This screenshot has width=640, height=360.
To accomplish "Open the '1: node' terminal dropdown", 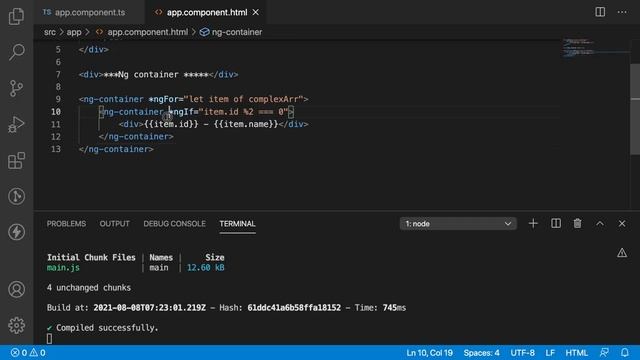I will 458,224.
